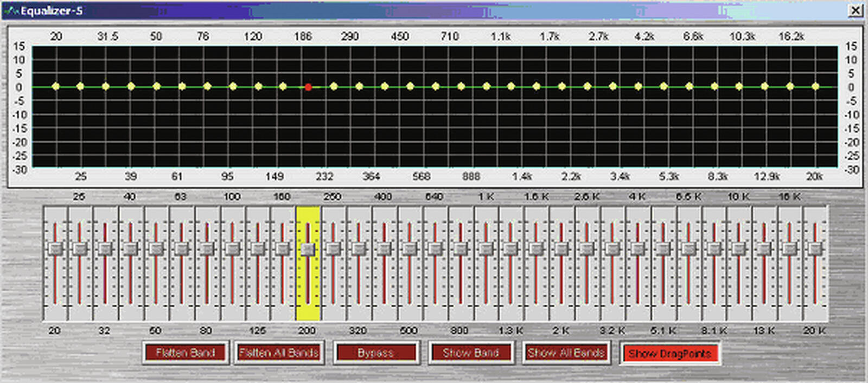Viewport: 868px width, 383px height.
Task: Click the 5.1 K band slider thumb
Action: pos(663,249)
